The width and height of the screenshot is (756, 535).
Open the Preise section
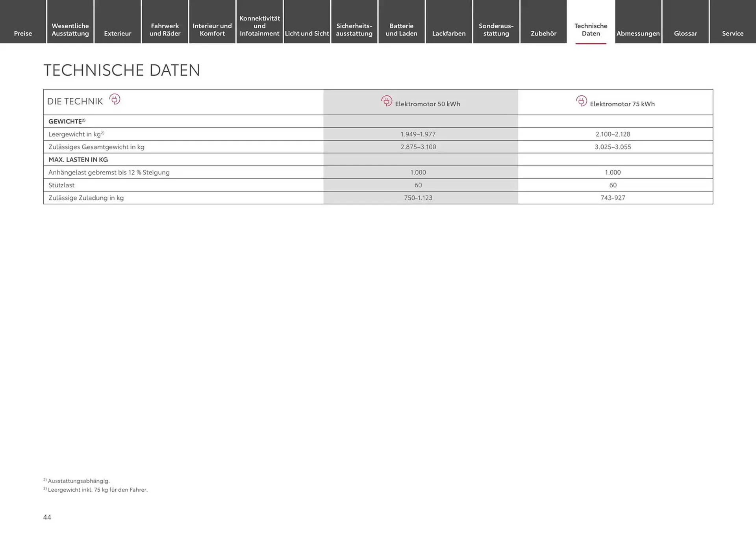pos(23,33)
